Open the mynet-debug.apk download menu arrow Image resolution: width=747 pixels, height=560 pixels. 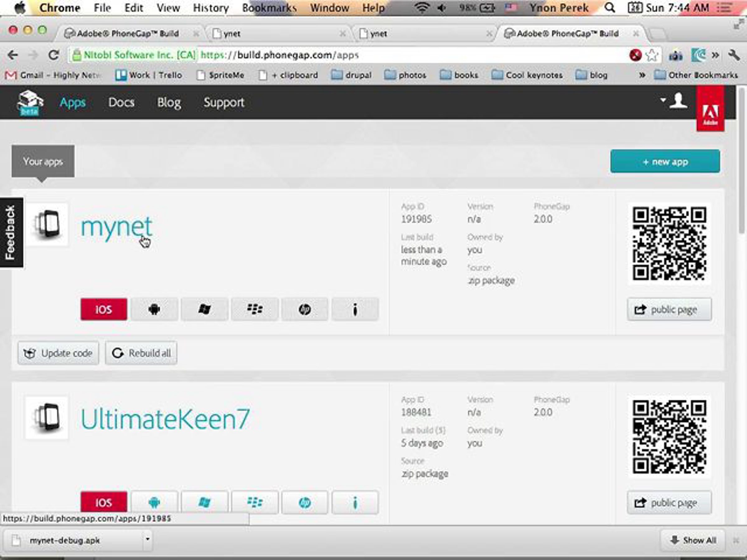pos(147,539)
